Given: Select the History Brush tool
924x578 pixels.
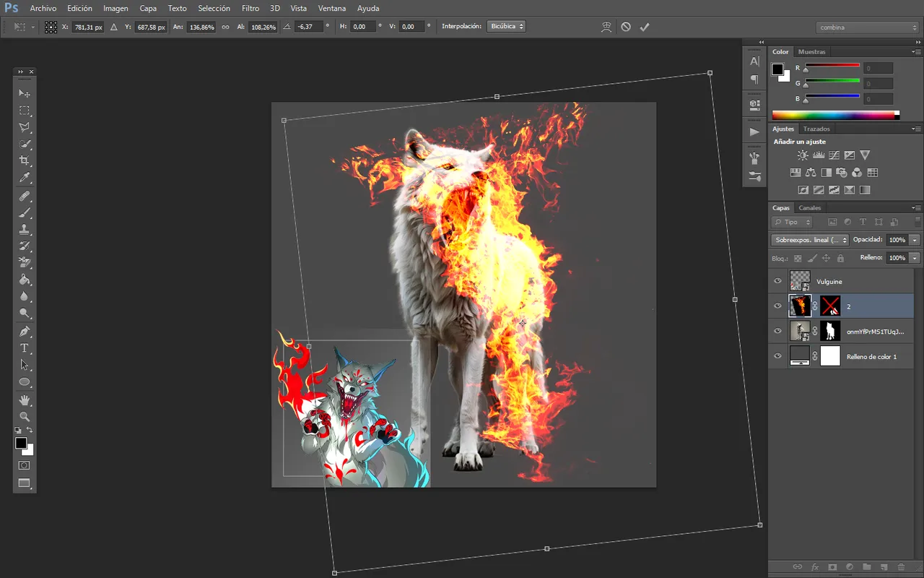Looking at the screenshot, I should 25,246.
